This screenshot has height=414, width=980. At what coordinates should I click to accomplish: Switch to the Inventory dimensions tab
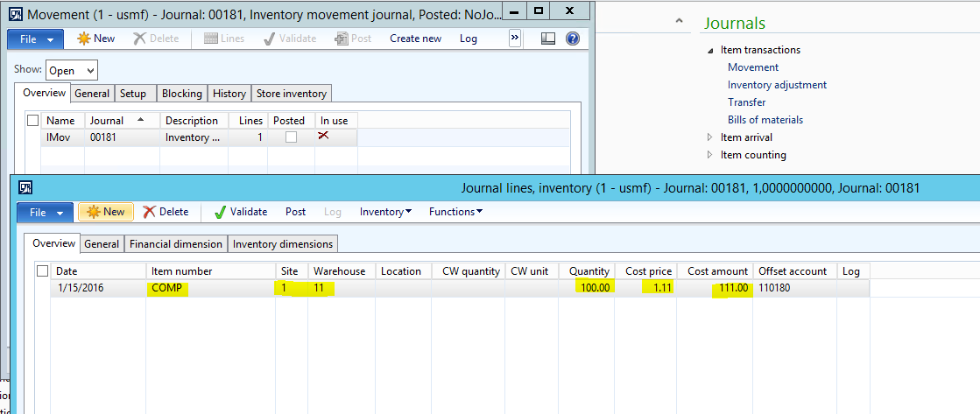(x=282, y=244)
